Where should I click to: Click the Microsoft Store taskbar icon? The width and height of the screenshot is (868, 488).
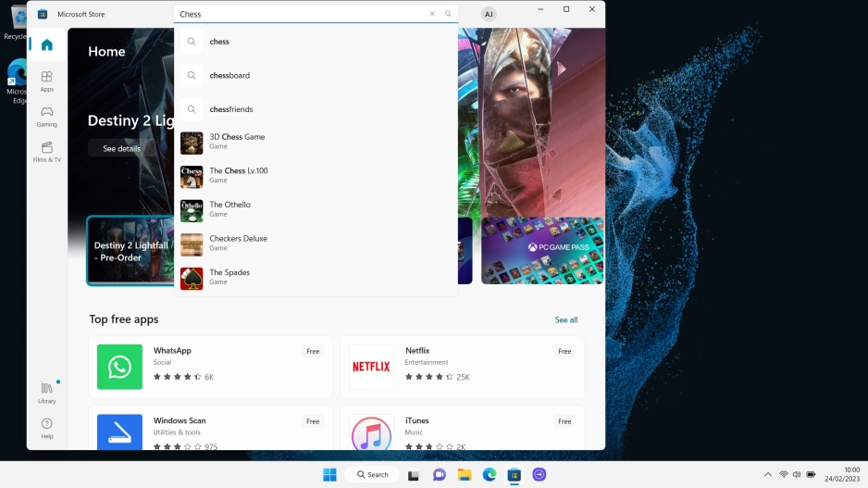coord(515,475)
